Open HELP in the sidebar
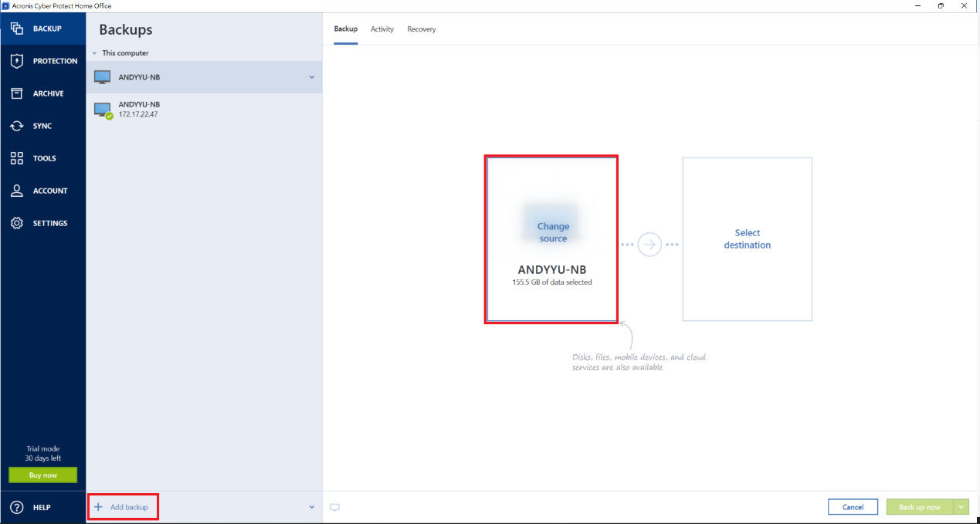Screen dimensions: 980x524 [42, 507]
